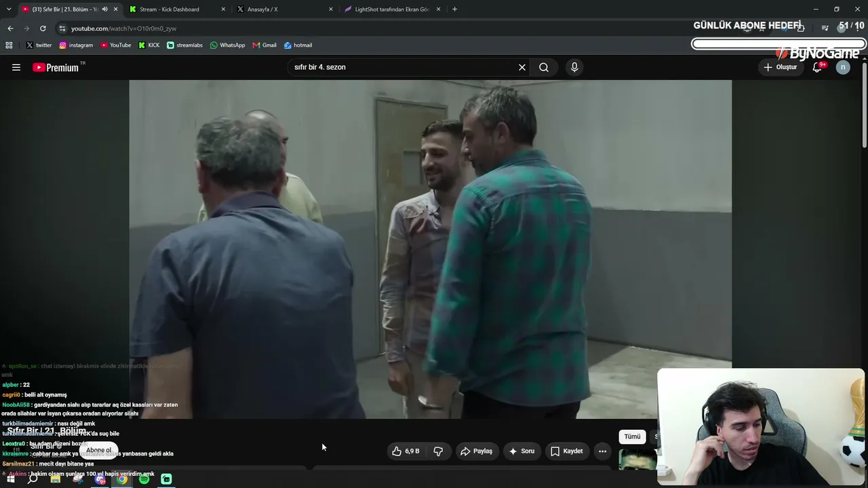868x488 pixels.
Task: Dislike the video with thumbs down
Action: pos(438,451)
